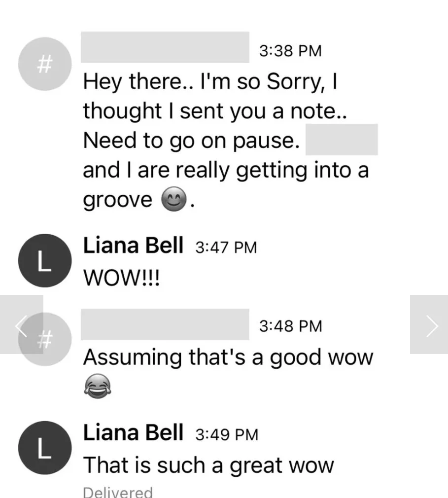Select the 'WOW!!!' message
This screenshot has width=448, height=498.
(x=122, y=278)
